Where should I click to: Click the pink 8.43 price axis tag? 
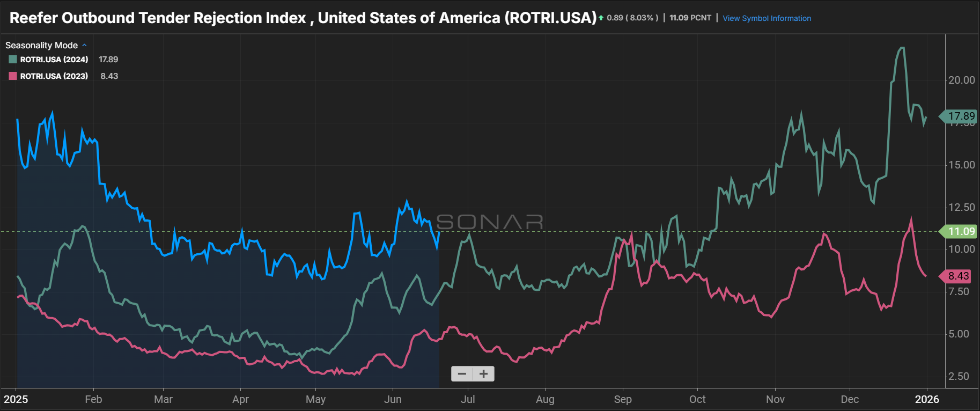[x=957, y=276]
